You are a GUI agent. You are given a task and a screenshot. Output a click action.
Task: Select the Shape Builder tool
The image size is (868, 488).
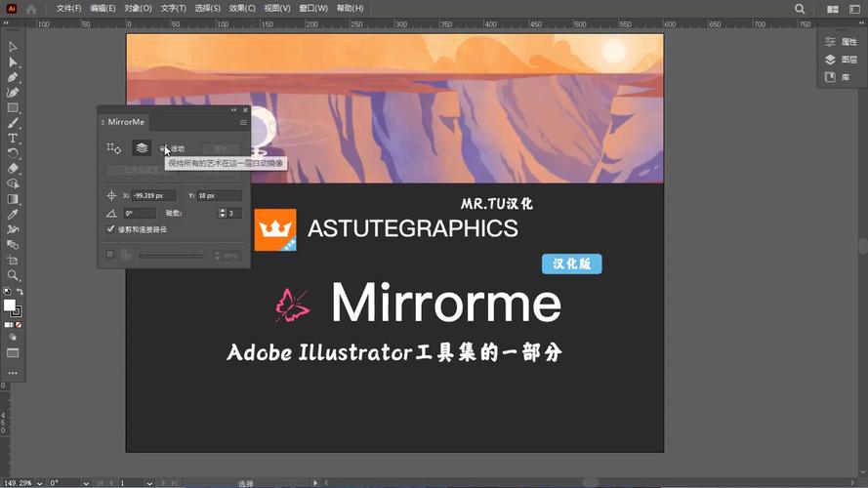pos(13,183)
